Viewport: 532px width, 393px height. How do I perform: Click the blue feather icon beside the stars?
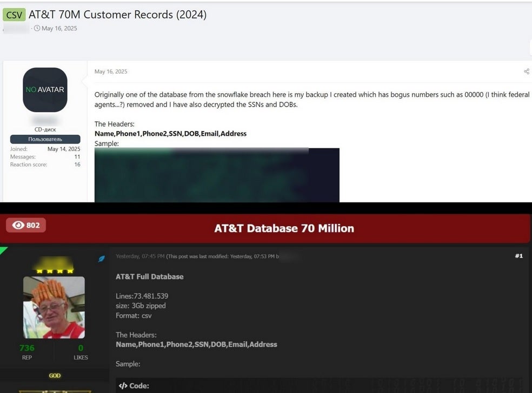[x=101, y=259]
